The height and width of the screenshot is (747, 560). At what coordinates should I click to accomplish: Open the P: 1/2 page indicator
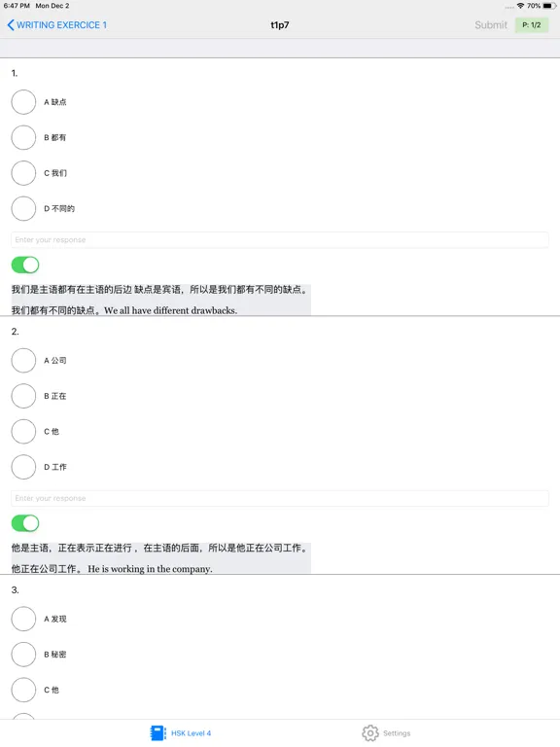(532, 24)
